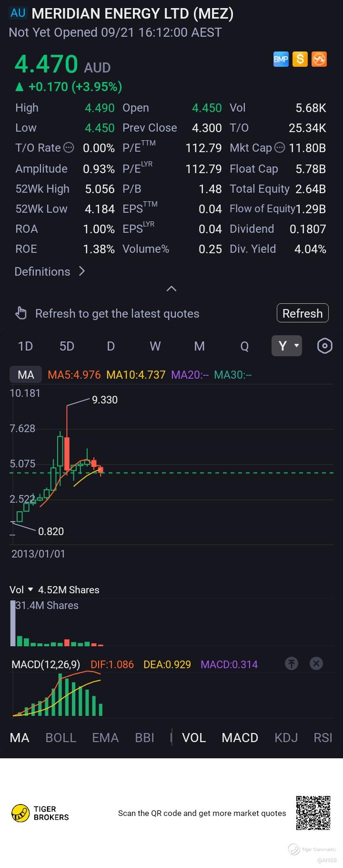Click the Refresh button
Image resolution: width=343 pixels, height=868 pixels.
303,313
